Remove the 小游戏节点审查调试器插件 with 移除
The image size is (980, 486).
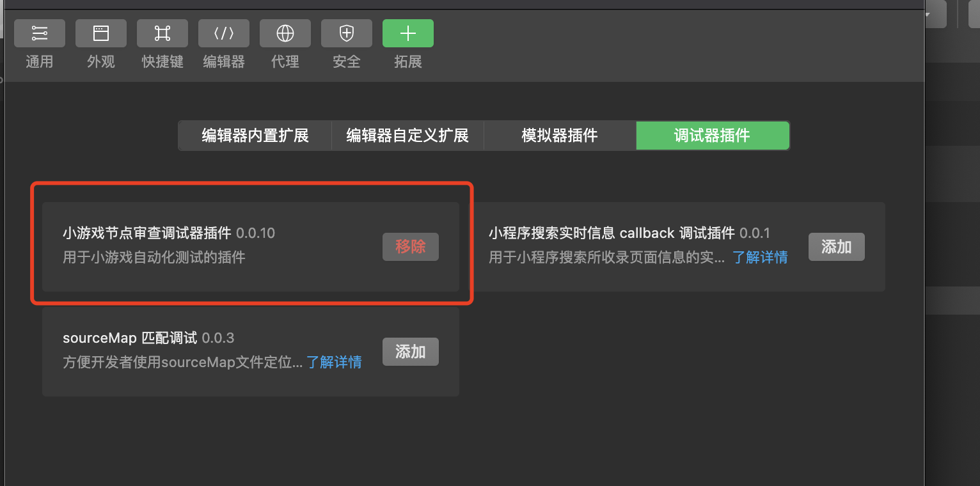click(411, 247)
